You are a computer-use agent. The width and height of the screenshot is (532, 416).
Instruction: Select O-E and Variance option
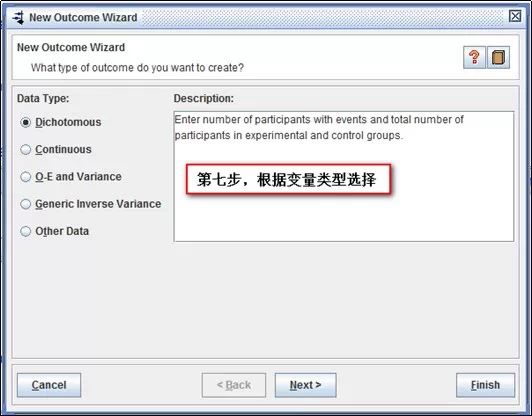pyautogui.click(x=25, y=176)
